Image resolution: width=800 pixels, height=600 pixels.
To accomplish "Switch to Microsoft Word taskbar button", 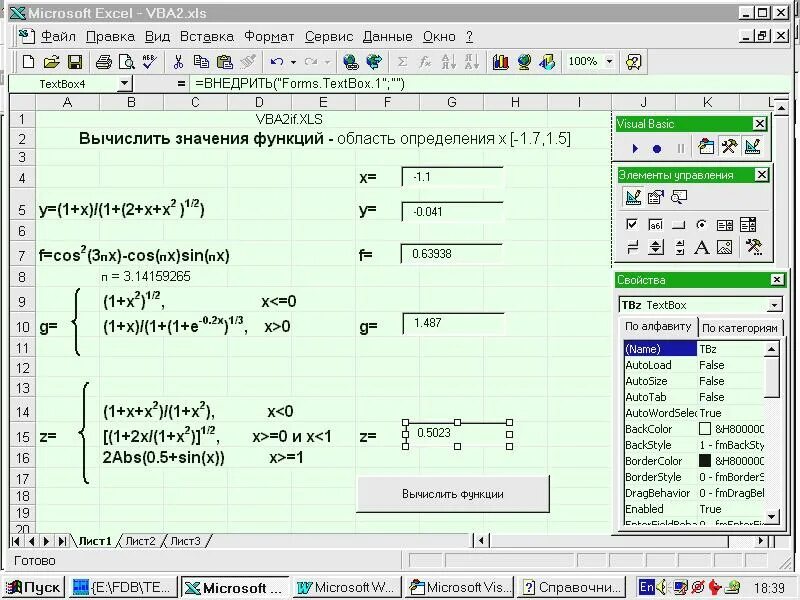I will 346,588.
